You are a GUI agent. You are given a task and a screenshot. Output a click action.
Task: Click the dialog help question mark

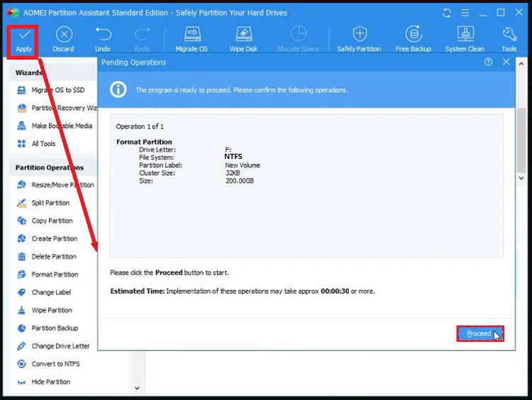488,62
